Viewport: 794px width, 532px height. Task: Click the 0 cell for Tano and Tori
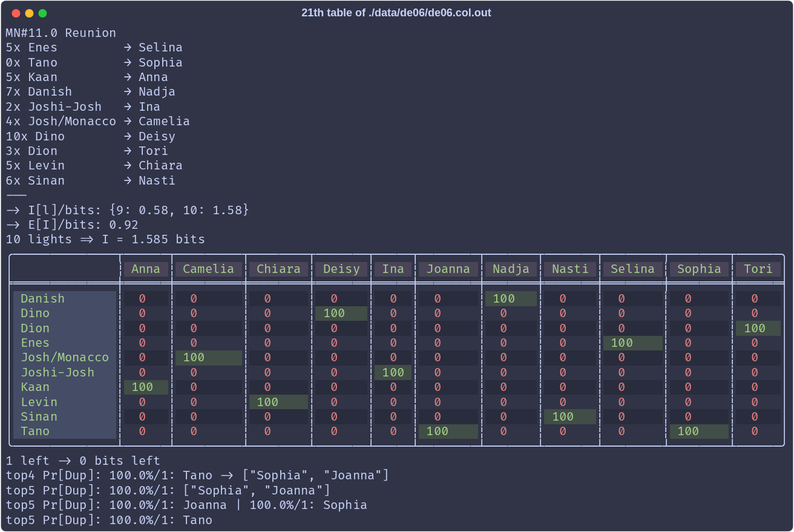pos(758,431)
